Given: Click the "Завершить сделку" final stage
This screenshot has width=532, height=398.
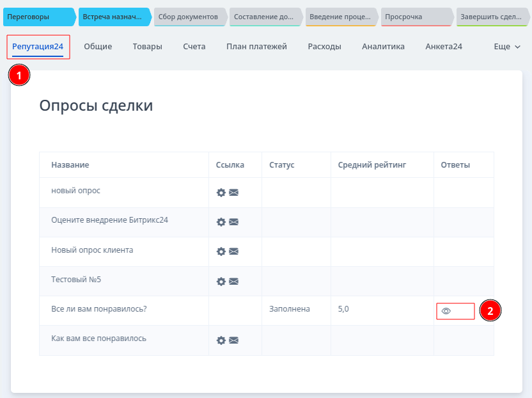Looking at the screenshot, I should (492, 17).
